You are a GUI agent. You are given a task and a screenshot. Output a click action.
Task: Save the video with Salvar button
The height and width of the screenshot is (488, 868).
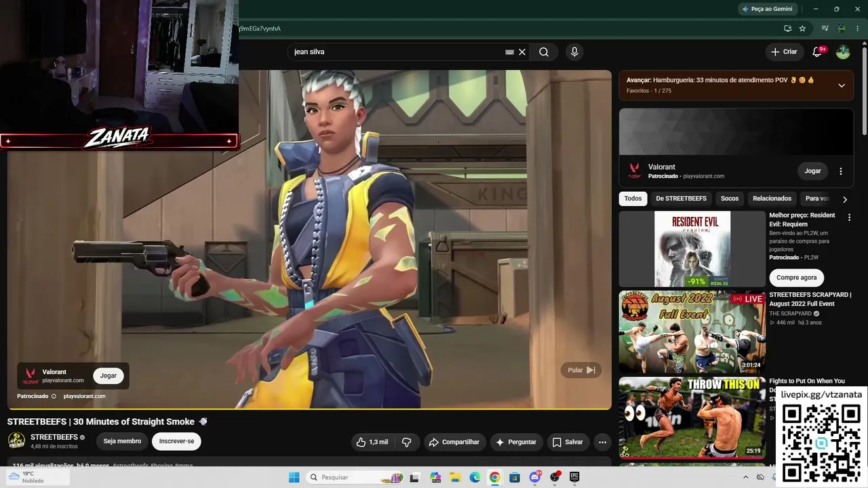coord(568,442)
